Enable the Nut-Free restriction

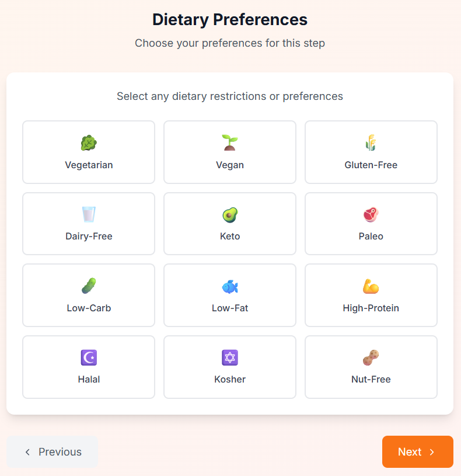(371, 367)
